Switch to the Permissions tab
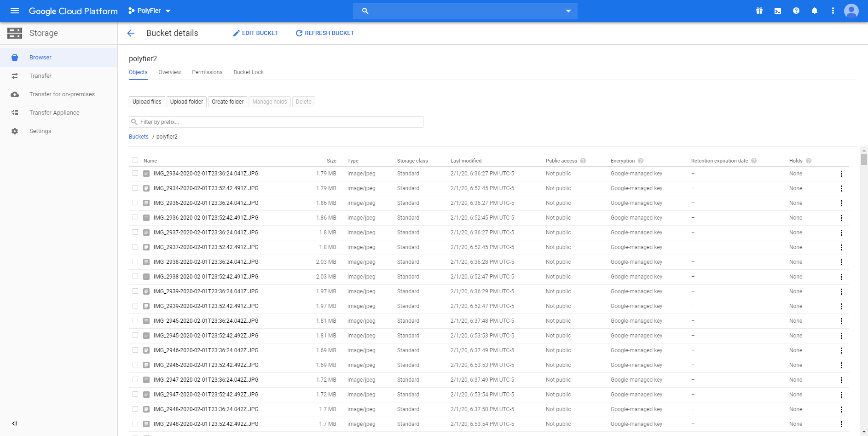Viewport: 868px width, 436px height. point(207,72)
